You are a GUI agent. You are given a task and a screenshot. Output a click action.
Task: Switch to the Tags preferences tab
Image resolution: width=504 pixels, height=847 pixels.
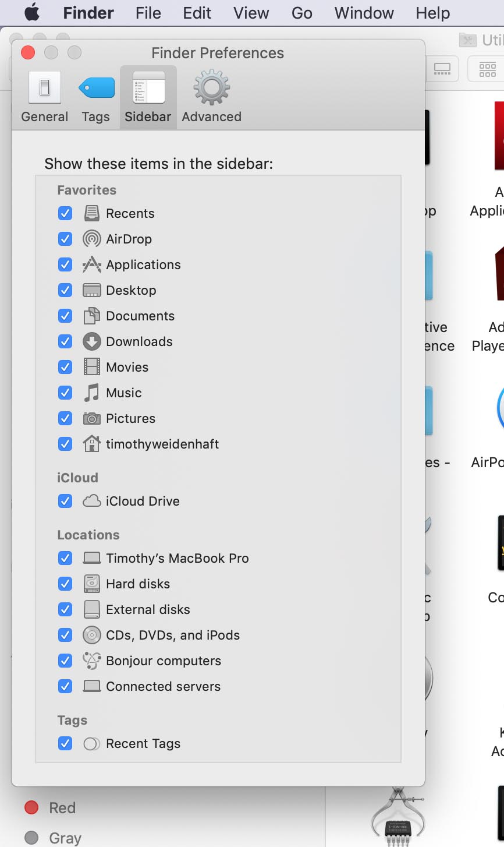[96, 97]
